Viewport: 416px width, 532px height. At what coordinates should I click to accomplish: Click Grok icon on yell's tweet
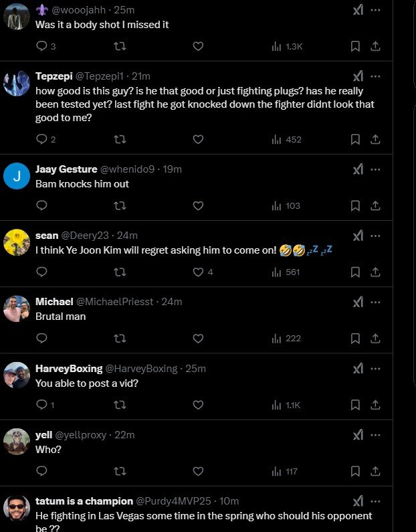point(358,435)
